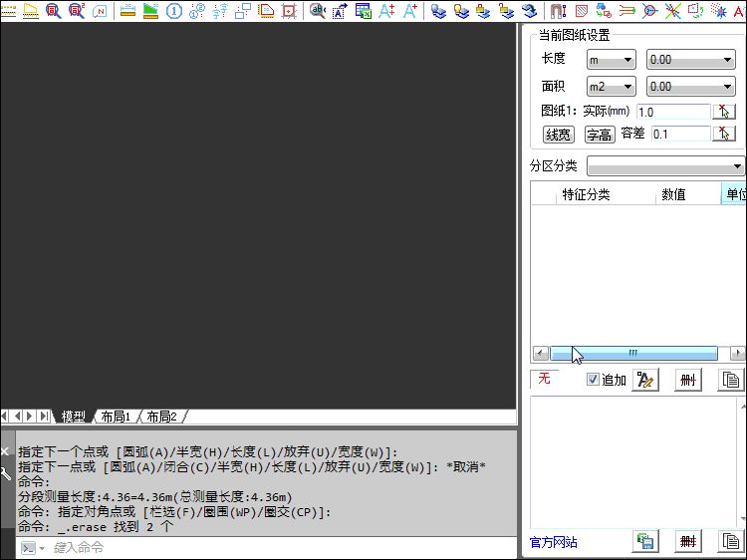Switch to the 布局1 layout tab
747x560 pixels.
[x=116, y=417]
